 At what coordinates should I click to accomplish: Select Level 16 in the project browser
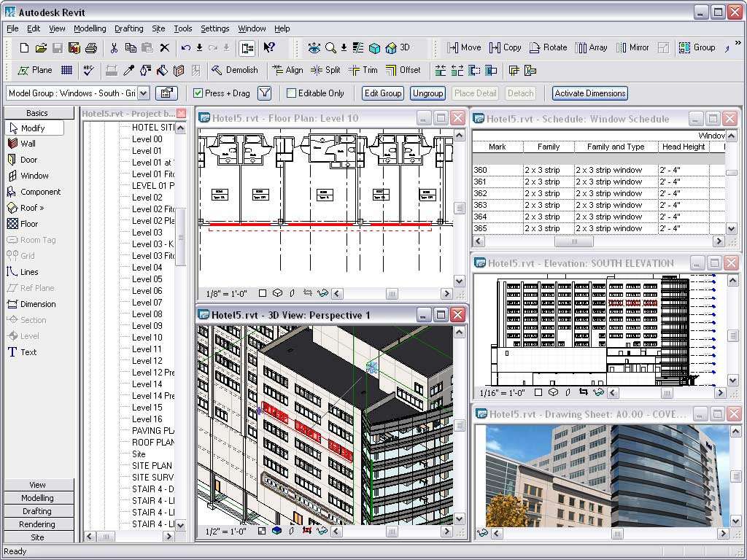[x=147, y=419]
